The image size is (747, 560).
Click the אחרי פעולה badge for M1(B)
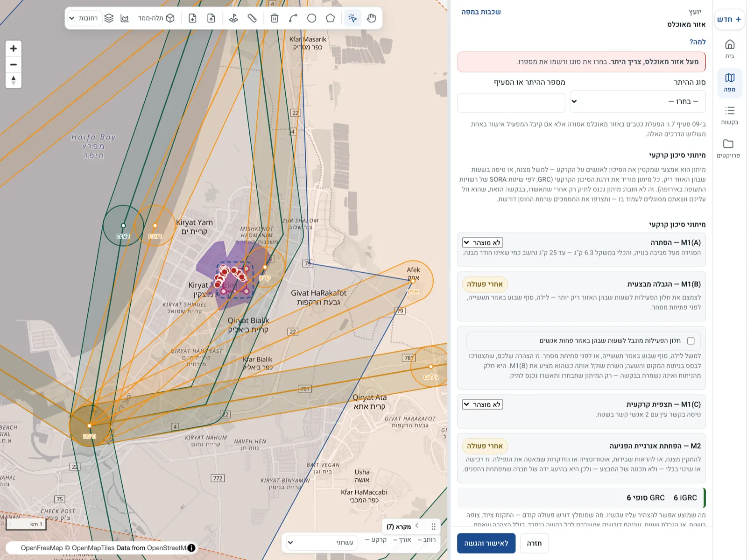tap(485, 284)
